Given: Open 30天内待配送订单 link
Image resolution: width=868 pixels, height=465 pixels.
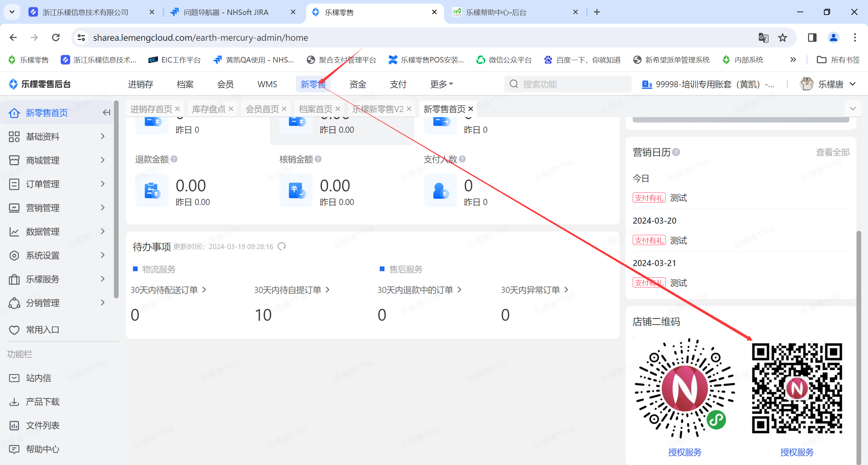Looking at the screenshot, I should (x=168, y=290).
